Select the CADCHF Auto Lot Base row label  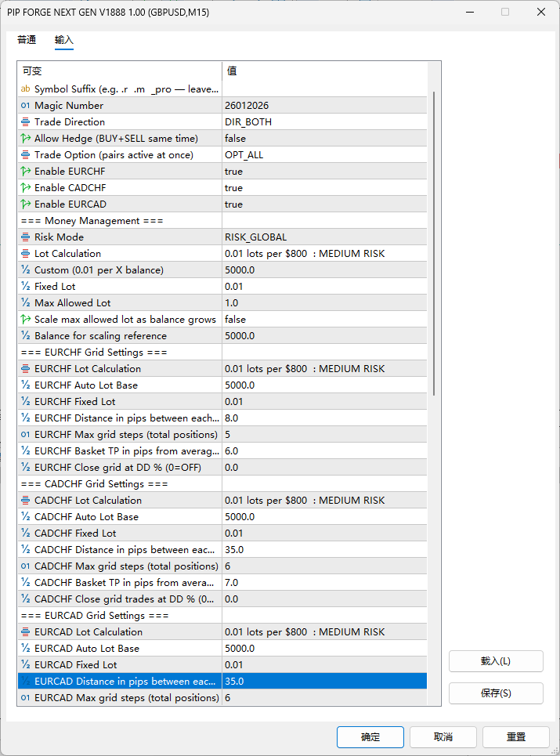[86, 517]
